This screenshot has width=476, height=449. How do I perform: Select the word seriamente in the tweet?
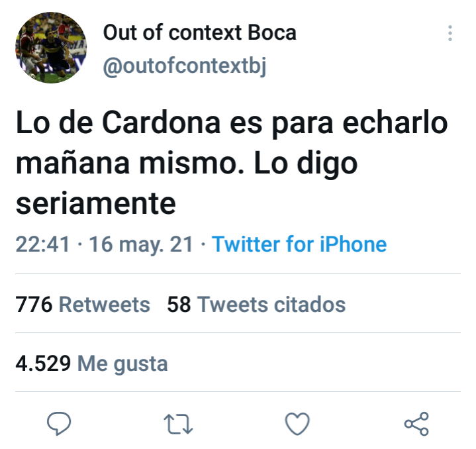pos(95,203)
